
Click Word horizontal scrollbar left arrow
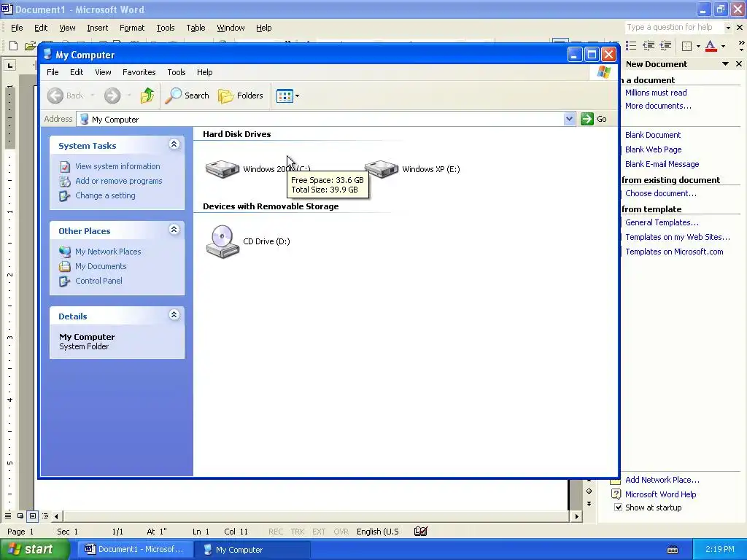point(57,516)
